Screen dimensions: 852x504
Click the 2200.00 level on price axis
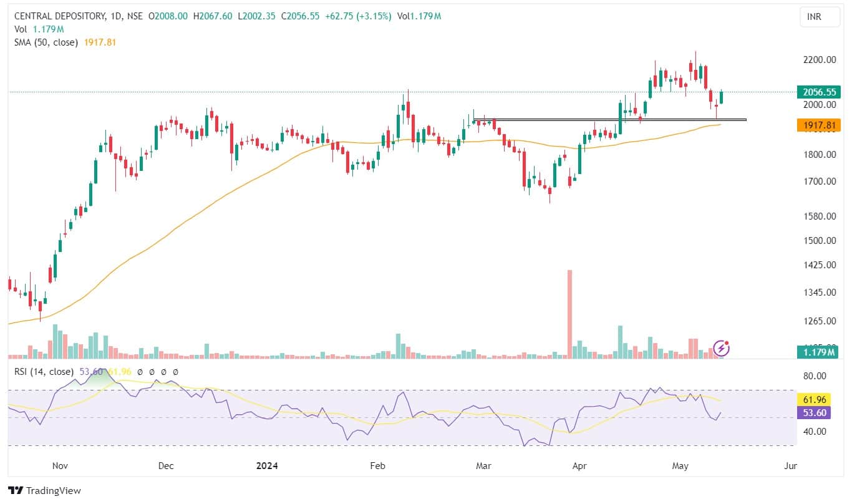click(820, 60)
